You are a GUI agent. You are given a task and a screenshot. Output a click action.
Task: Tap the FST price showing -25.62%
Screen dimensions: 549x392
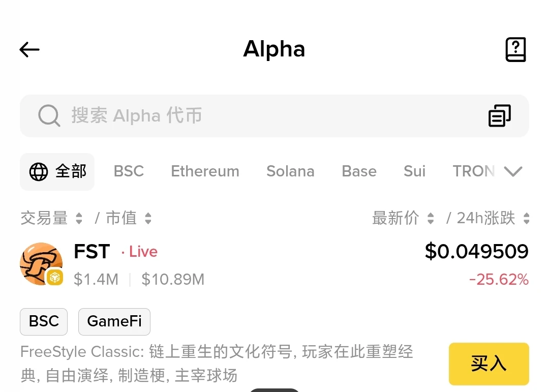click(x=500, y=279)
